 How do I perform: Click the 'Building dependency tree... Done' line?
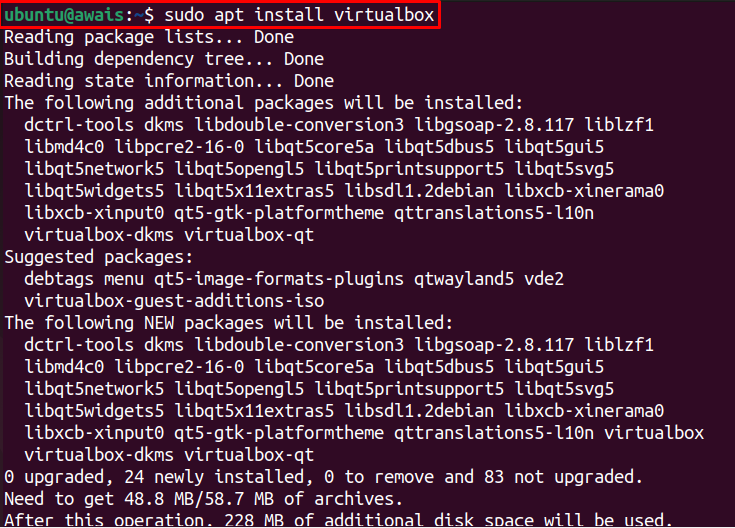(164, 59)
